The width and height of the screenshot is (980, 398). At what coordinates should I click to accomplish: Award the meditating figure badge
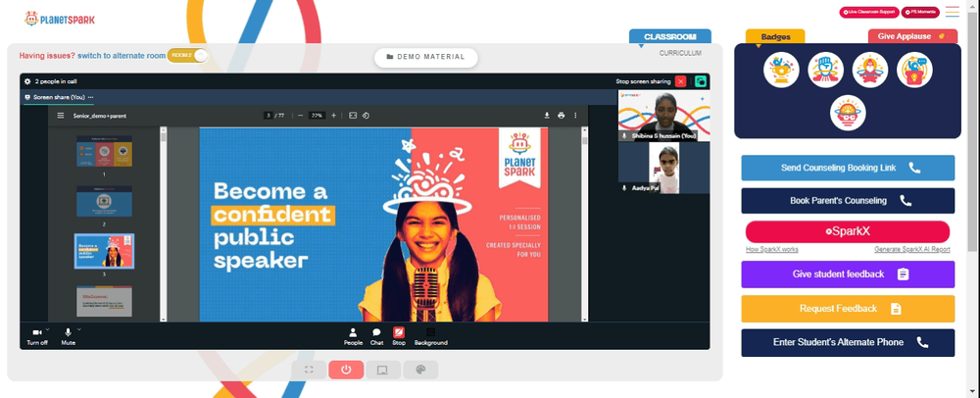[x=870, y=70]
